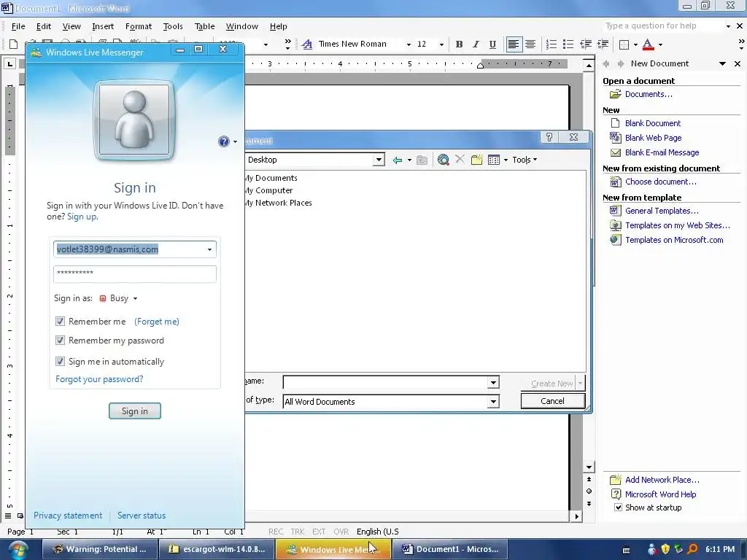Click the Messenger password field
Image resolution: width=747 pixels, height=560 pixels.
point(135,274)
